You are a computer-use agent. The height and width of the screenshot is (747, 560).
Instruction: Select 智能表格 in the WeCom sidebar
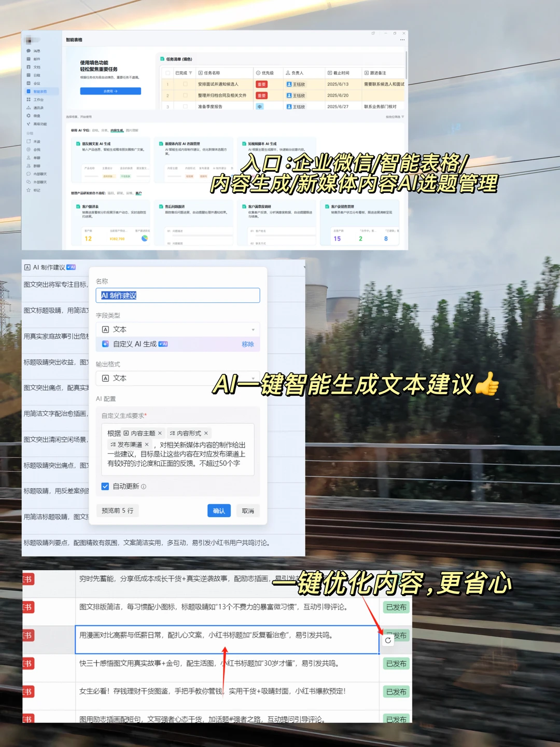40,91
